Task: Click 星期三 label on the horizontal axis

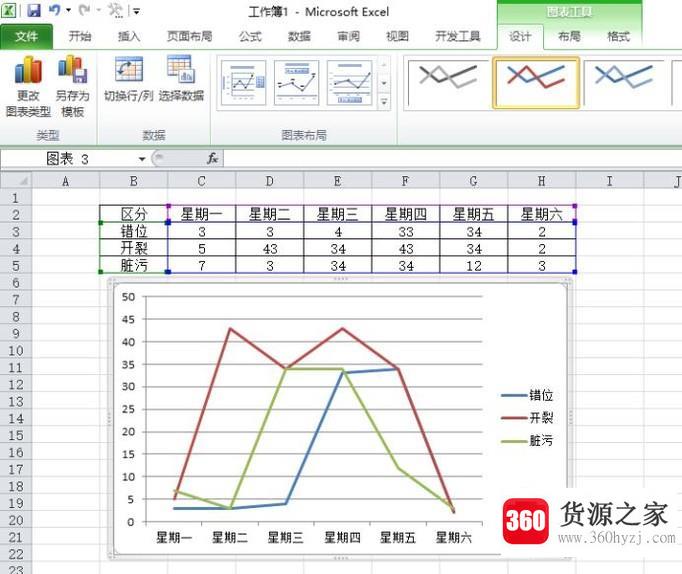Action: [285, 537]
